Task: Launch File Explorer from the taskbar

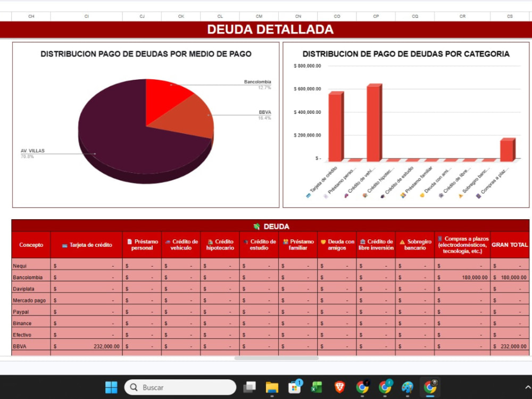Action: point(272,387)
